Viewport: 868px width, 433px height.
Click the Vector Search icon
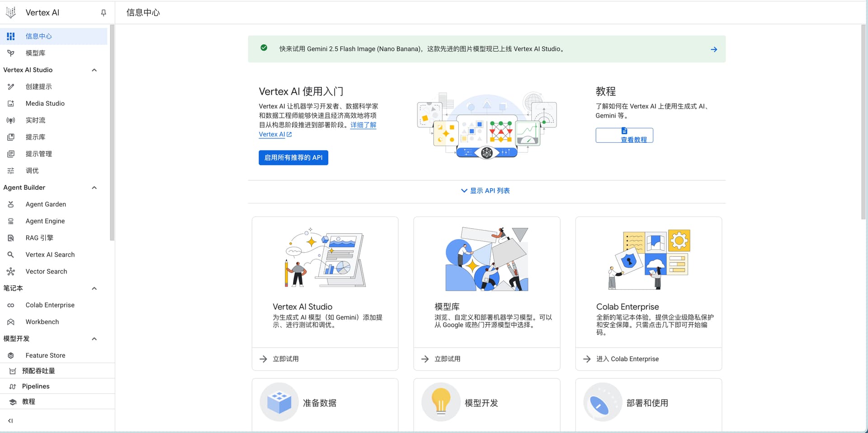[x=11, y=271]
